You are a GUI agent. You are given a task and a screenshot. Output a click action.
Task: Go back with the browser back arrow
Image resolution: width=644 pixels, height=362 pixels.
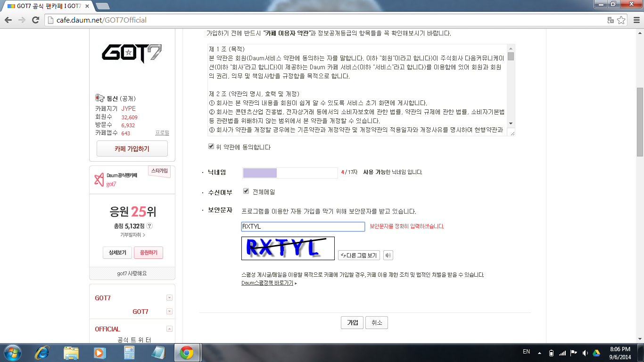8,20
